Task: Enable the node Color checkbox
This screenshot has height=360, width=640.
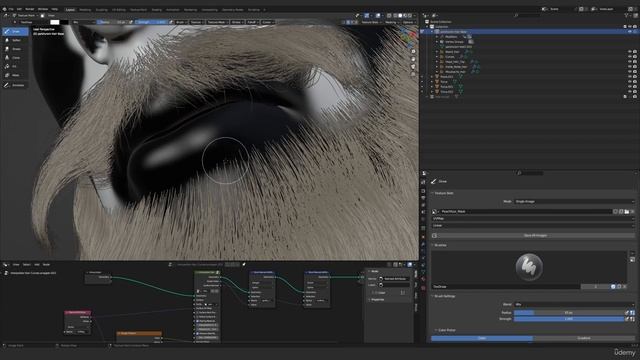Action: pos(373,293)
